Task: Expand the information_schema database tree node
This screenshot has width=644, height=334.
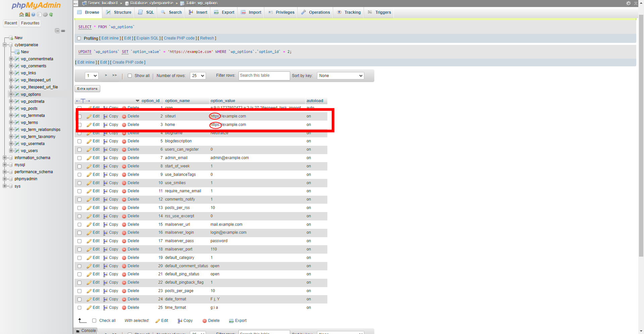Action: click(5, 158)
